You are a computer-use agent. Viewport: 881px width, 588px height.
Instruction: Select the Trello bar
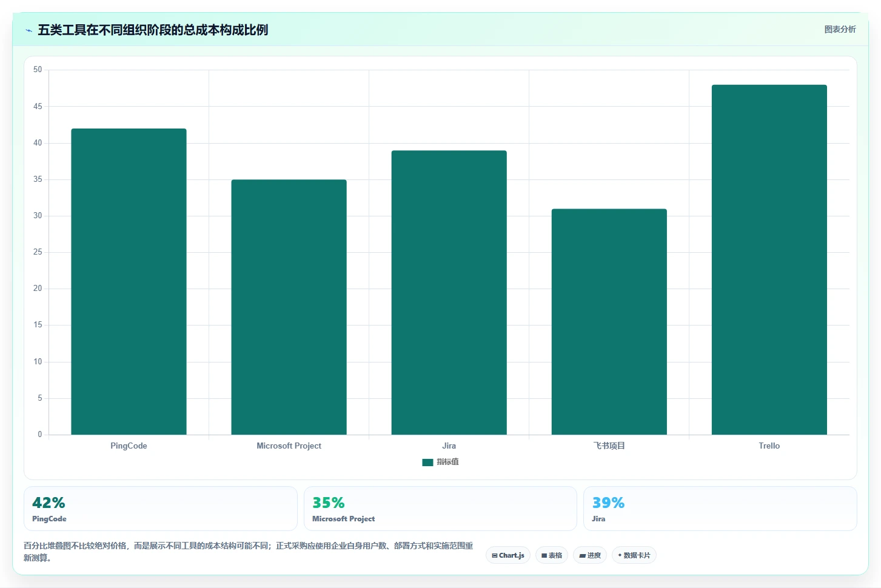(x=769, y=259)
